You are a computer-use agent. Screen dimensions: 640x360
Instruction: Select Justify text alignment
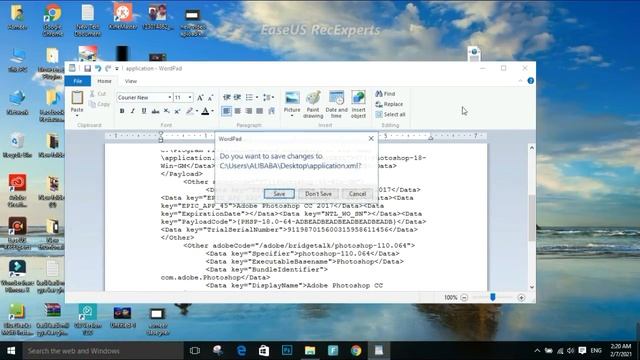pos(260,111)
